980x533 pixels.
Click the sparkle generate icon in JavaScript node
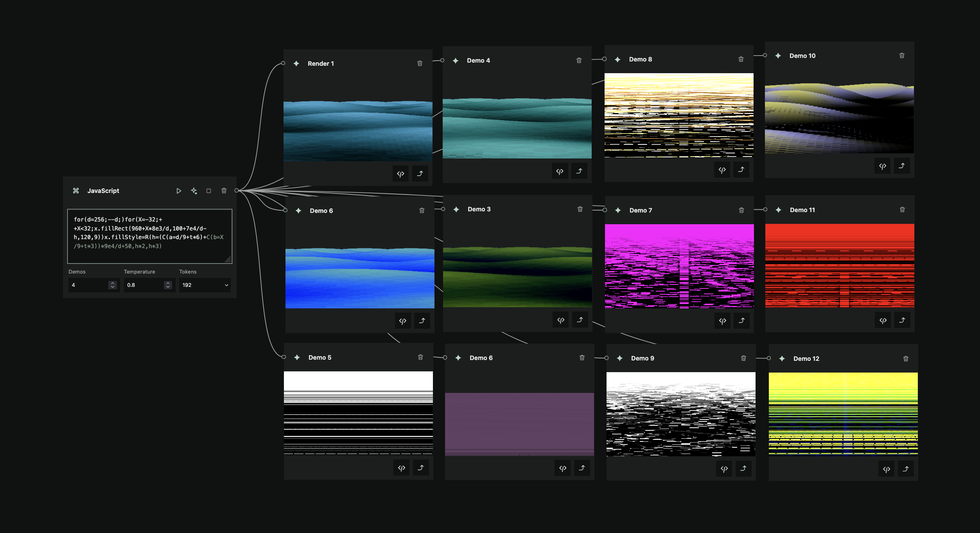[194, 191]
